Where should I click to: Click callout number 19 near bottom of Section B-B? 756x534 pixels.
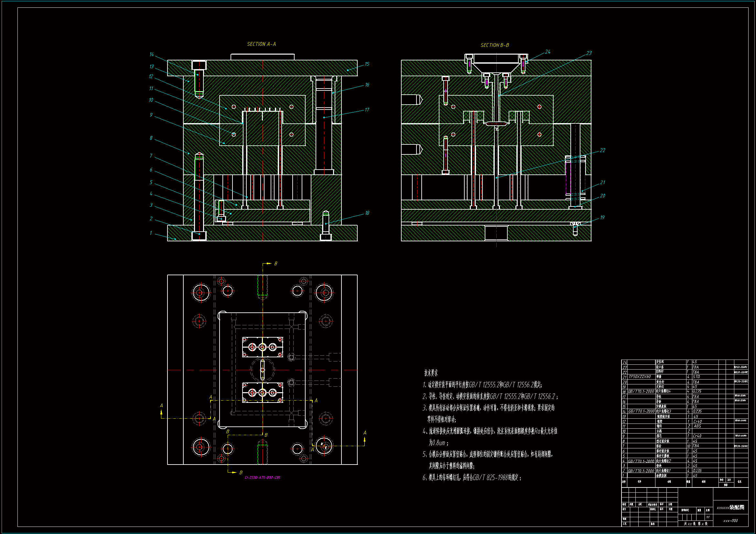[602, 217]
